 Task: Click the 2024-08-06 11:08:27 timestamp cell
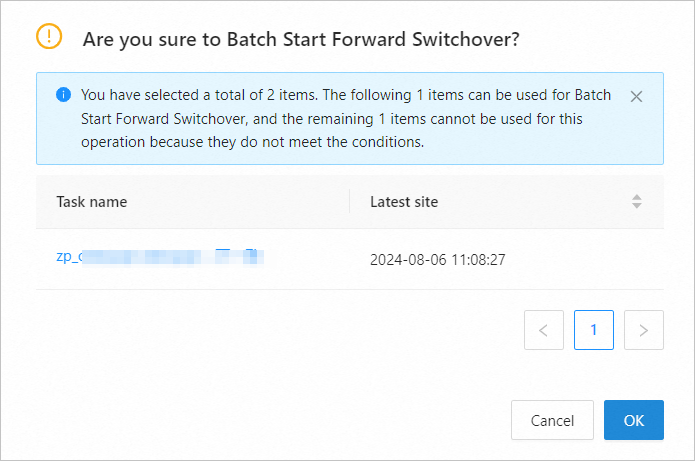pos(437,259)
